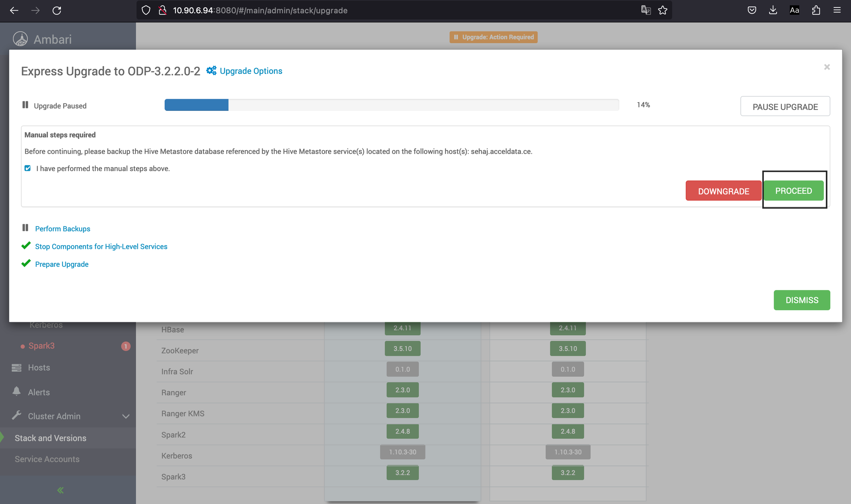Click the green PROCEED button
The height and width of the screenshot is (504, 851).
[x=794, y=191]
